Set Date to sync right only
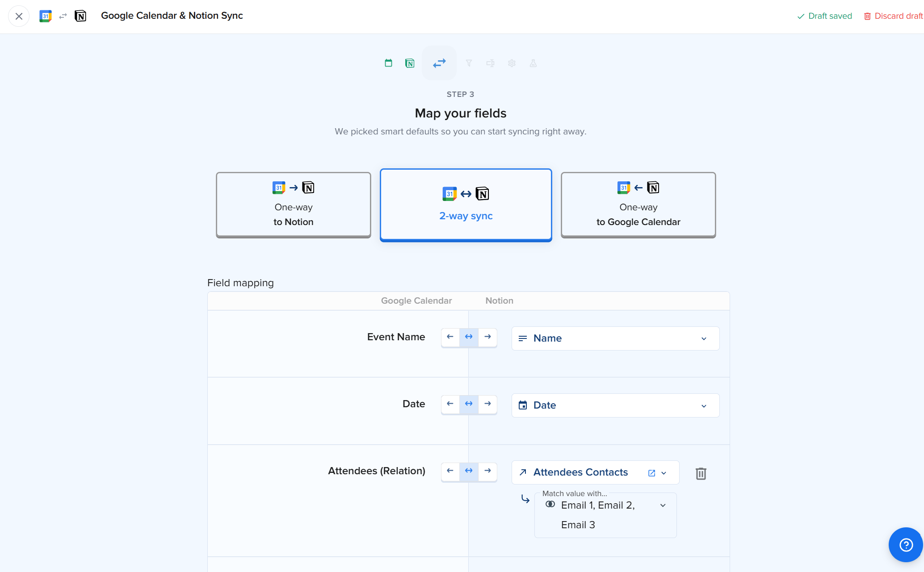 point(487,404)
